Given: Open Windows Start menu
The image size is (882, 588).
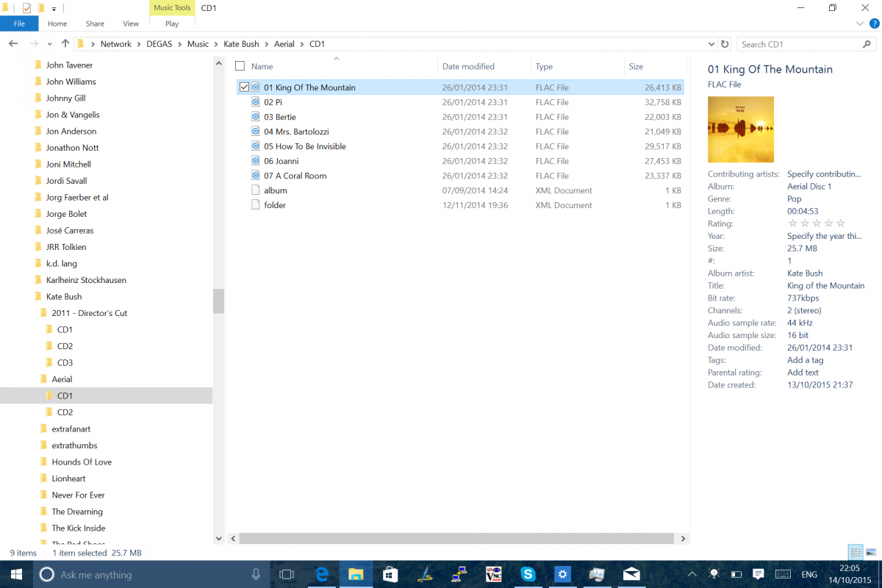Looking at the screenshot, I should [16, 574].
